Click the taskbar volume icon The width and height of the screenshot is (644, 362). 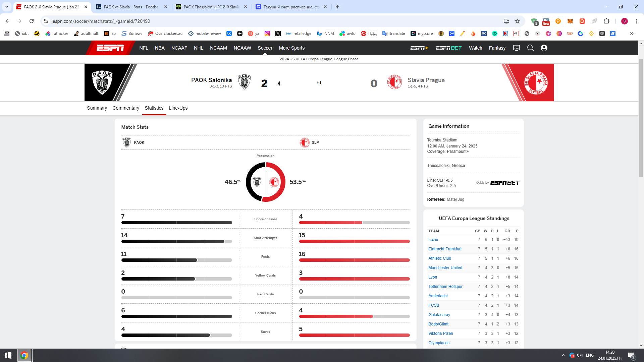click(x=580, y=355)
